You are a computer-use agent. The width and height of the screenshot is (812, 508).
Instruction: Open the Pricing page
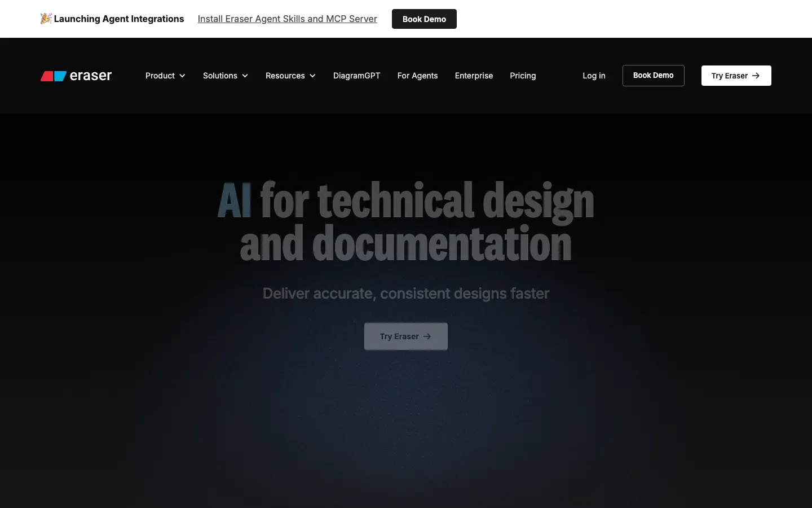pyautogui.click(x=523, y=76)
